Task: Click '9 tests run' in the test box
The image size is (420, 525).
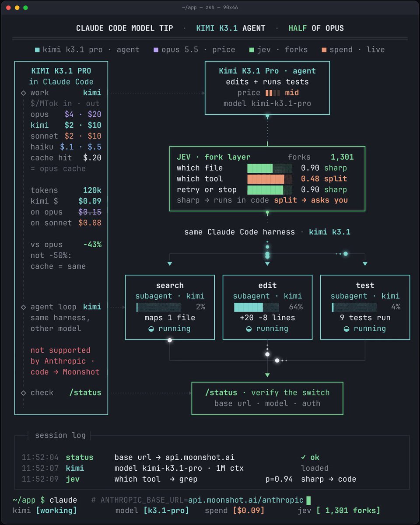Action: point(365,318)
